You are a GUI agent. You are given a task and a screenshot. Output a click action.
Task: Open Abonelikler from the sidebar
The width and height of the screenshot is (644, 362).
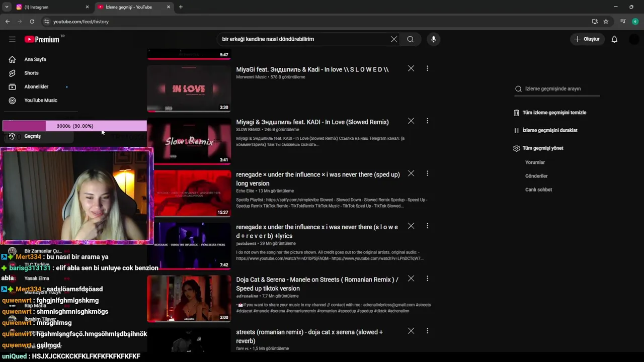(x=36, y=86)
